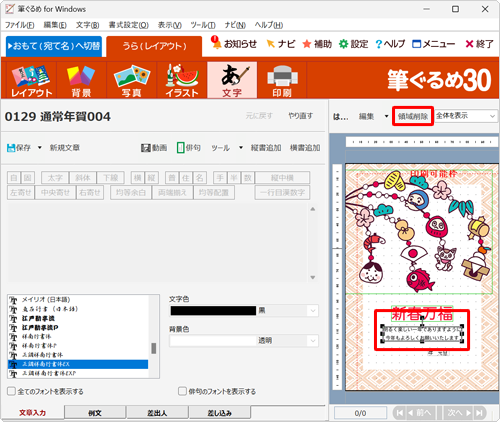The image size is (500, 422).
Task: Go to next page 次へ
Action: 459,413
